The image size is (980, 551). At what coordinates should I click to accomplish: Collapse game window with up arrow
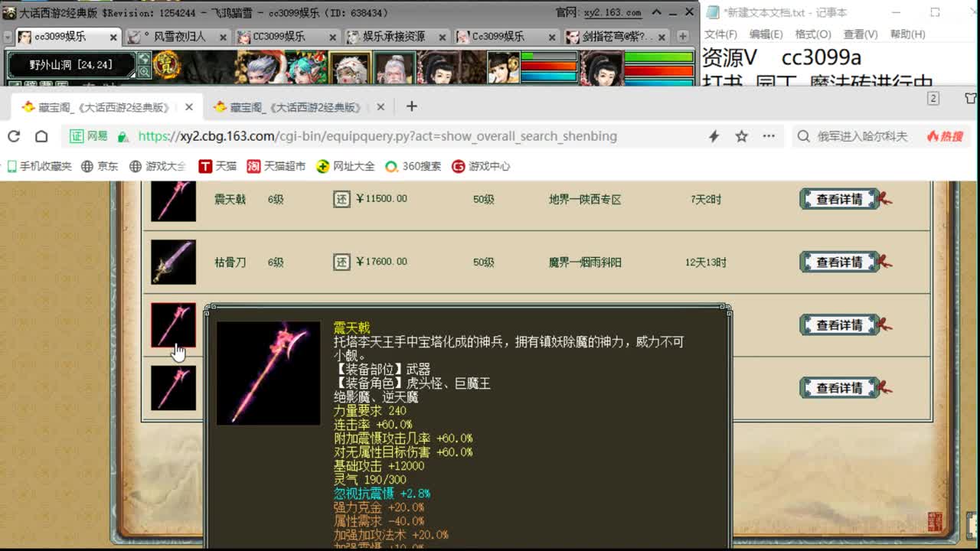click(x=658, y=12)
